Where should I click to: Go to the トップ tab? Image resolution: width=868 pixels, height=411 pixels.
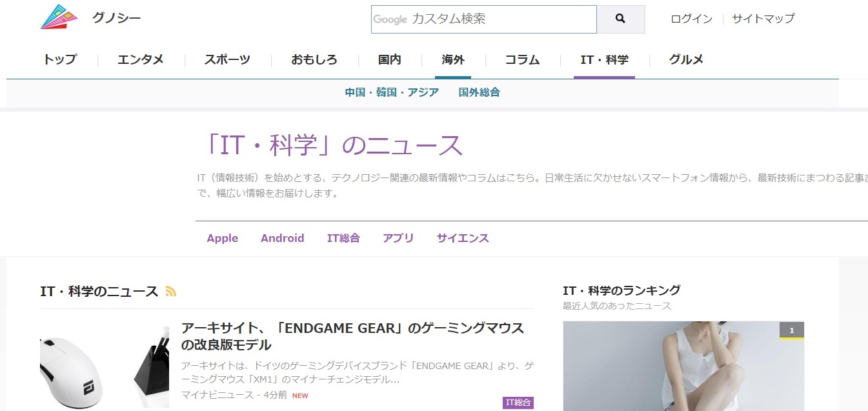[60, 60]
